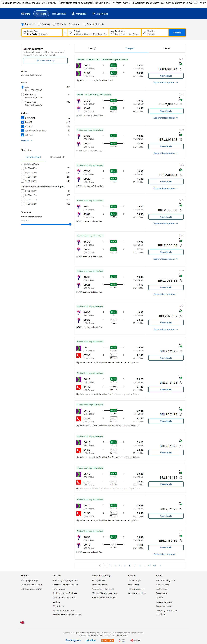Uncheck the Sky Airline filter
This screenshot has height=644, width=207.
coord(23,118)
